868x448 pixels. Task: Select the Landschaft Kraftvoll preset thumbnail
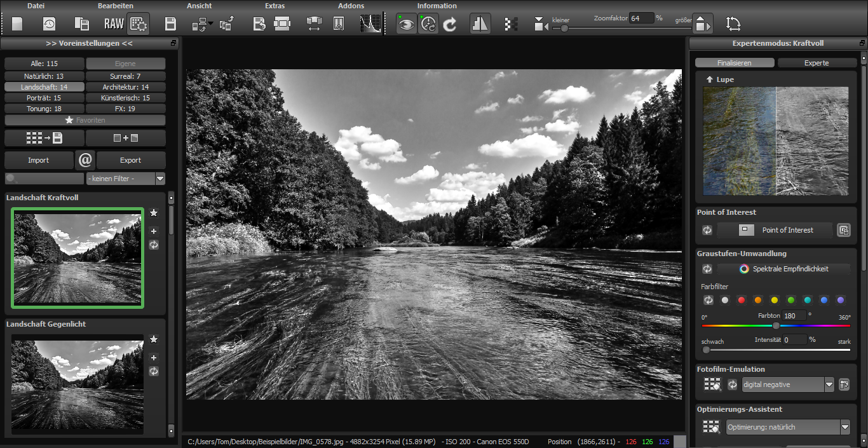click(77, 258)
